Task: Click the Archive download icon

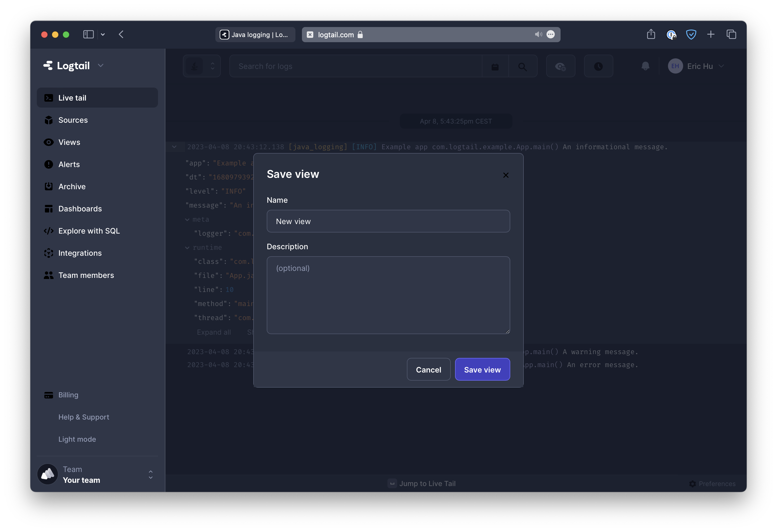Action: coord(48,187)
